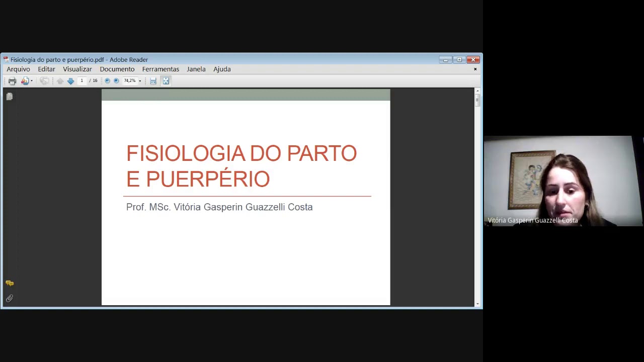
Task: Open the Pages panel icon in sidebar
Action: tap(10, 97)
